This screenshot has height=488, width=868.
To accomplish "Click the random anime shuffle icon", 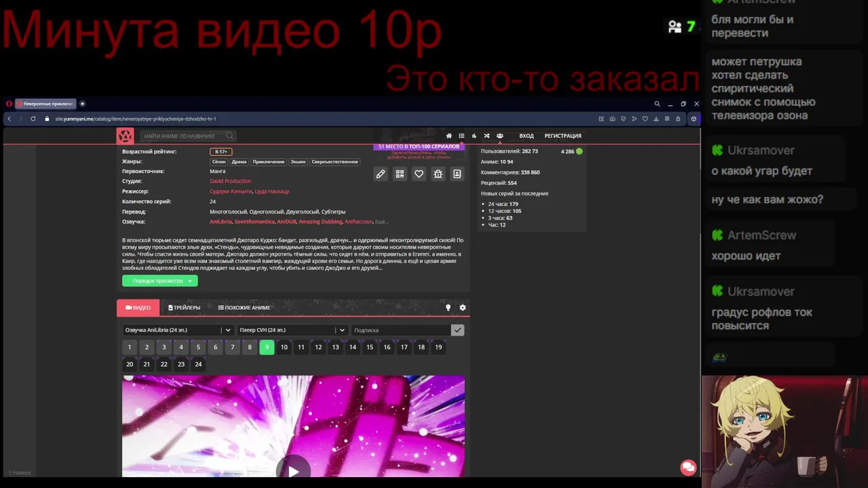I will pos(487,136).
